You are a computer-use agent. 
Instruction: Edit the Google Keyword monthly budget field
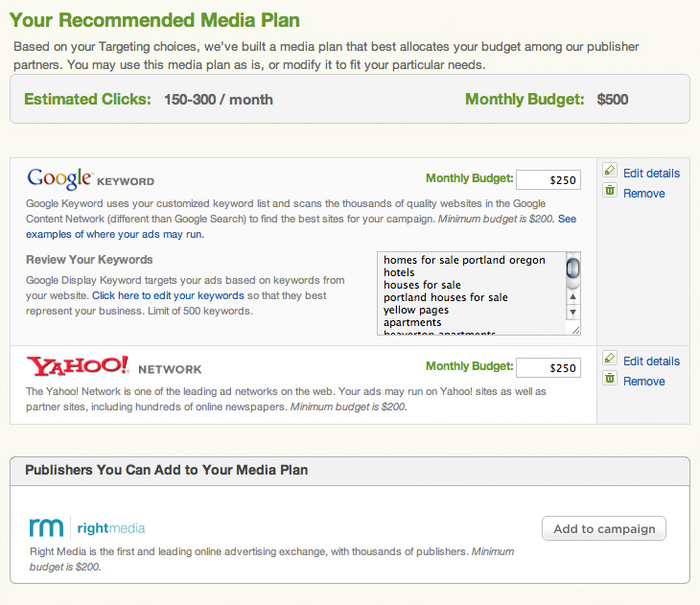(548, 180)
